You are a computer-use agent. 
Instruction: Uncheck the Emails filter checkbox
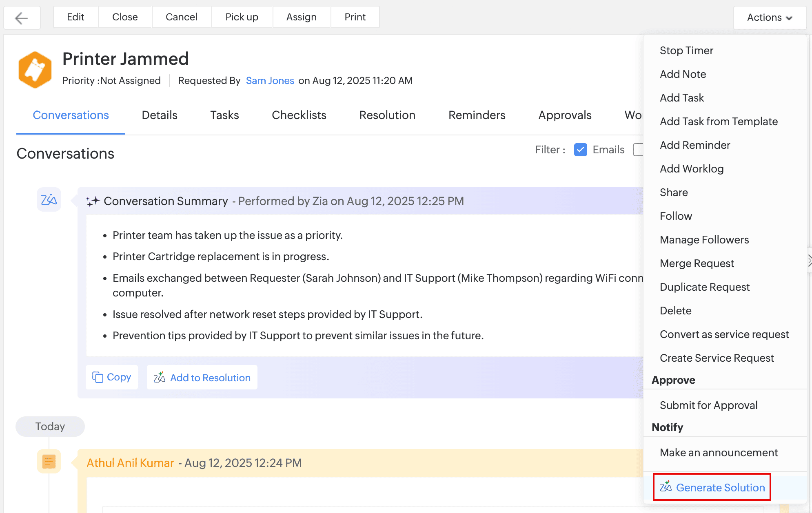click(580, 150)
